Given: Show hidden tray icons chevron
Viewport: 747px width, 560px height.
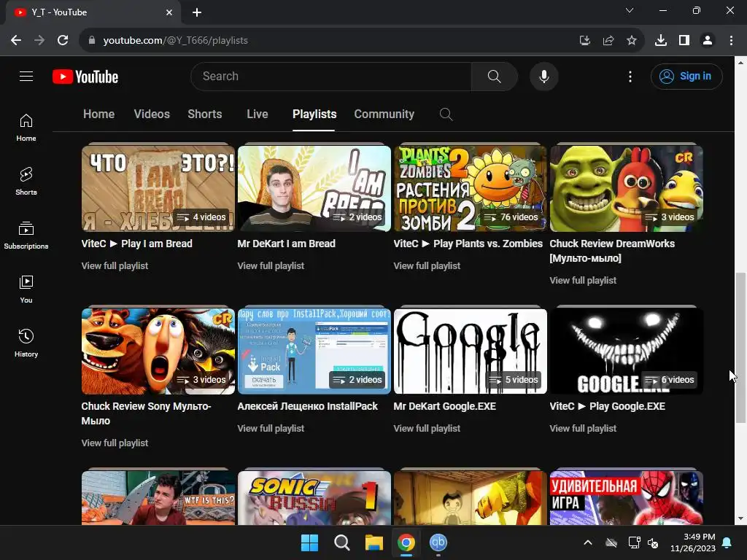Looking at the screenshot, I should 588,542.
